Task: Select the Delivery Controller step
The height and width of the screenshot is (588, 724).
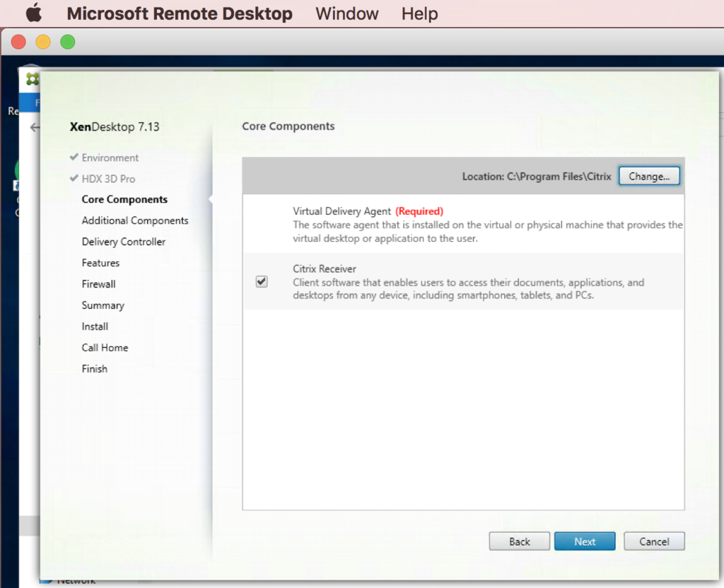Action: click(123, 242)
